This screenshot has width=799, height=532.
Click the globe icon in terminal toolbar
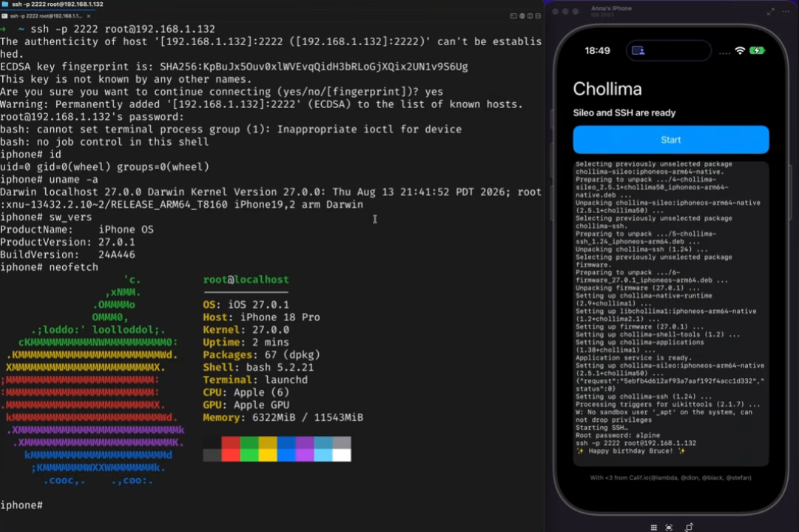tap(522, 16)
